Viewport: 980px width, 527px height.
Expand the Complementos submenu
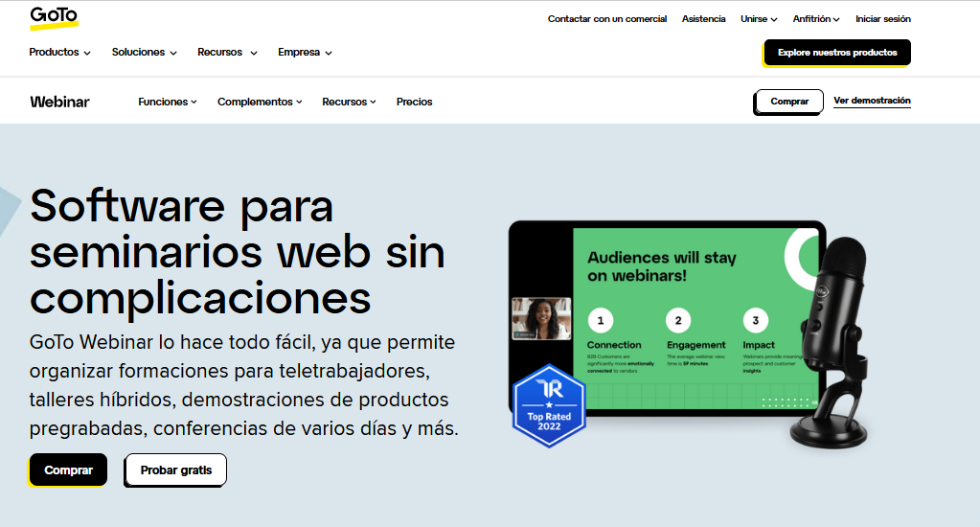(260, 102)
